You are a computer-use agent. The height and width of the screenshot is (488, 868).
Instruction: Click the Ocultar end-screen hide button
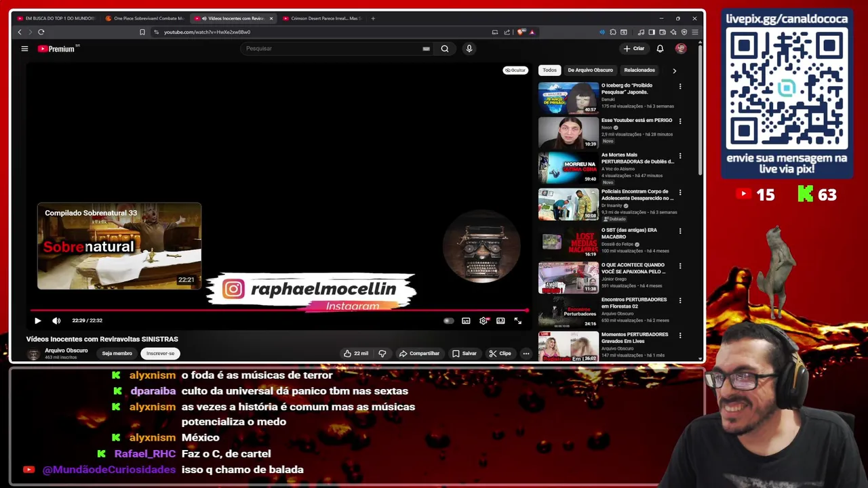[x=515, y=70]
